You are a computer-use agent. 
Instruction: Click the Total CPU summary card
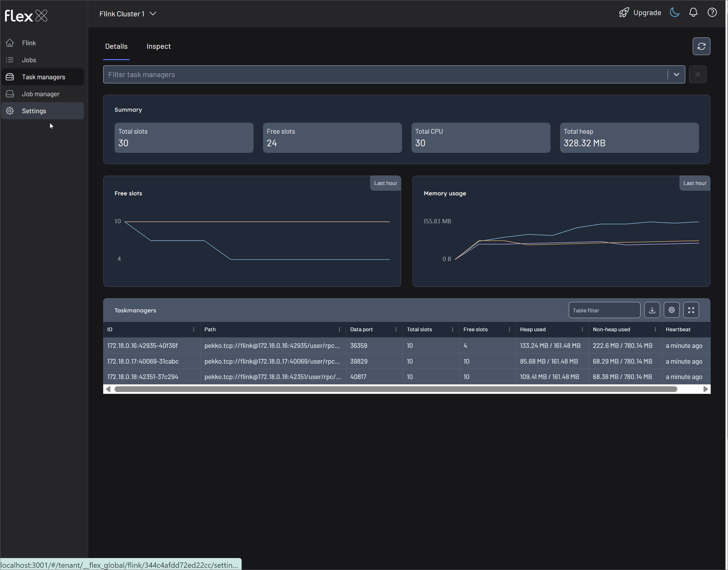(481, 138)
